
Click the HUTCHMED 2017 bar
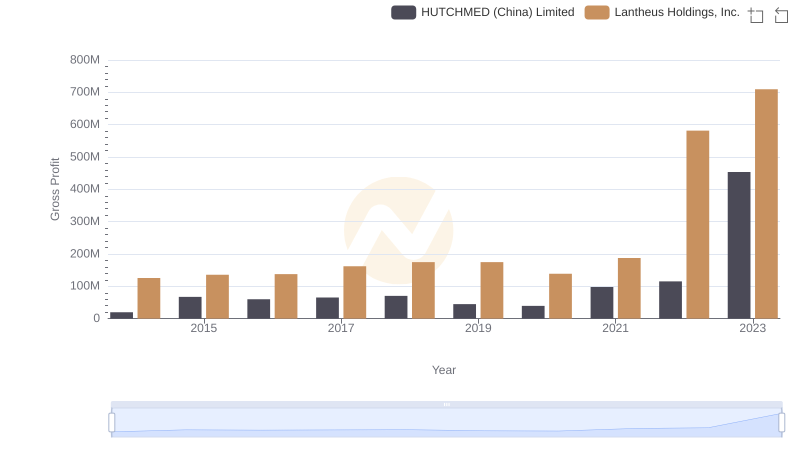point(328,308)
